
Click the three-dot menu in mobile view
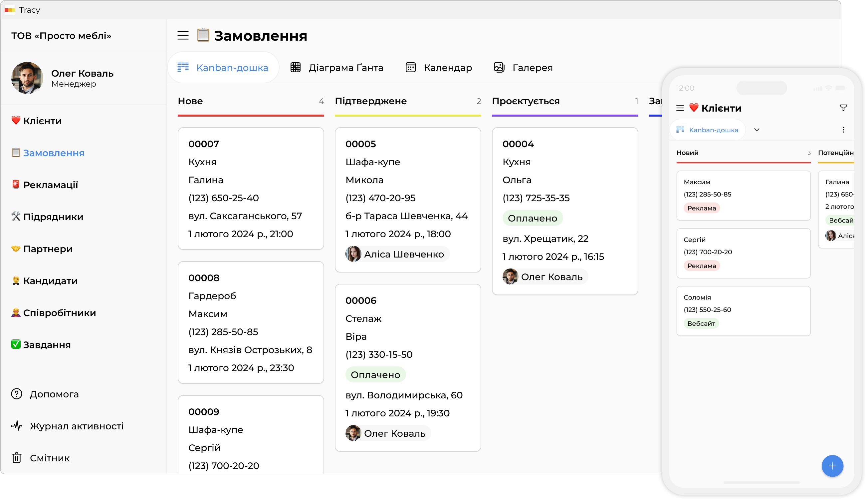pos(843,130)
